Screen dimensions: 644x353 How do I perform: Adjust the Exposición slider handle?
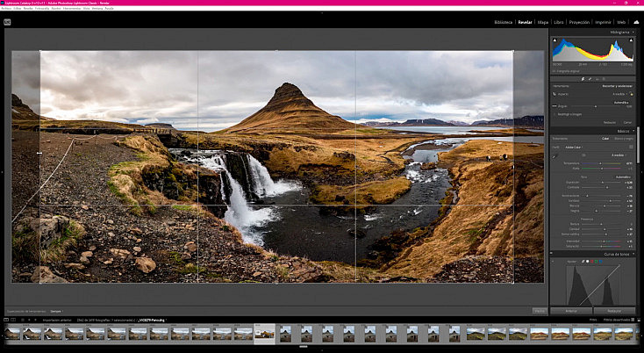click(x=603, y=182)
